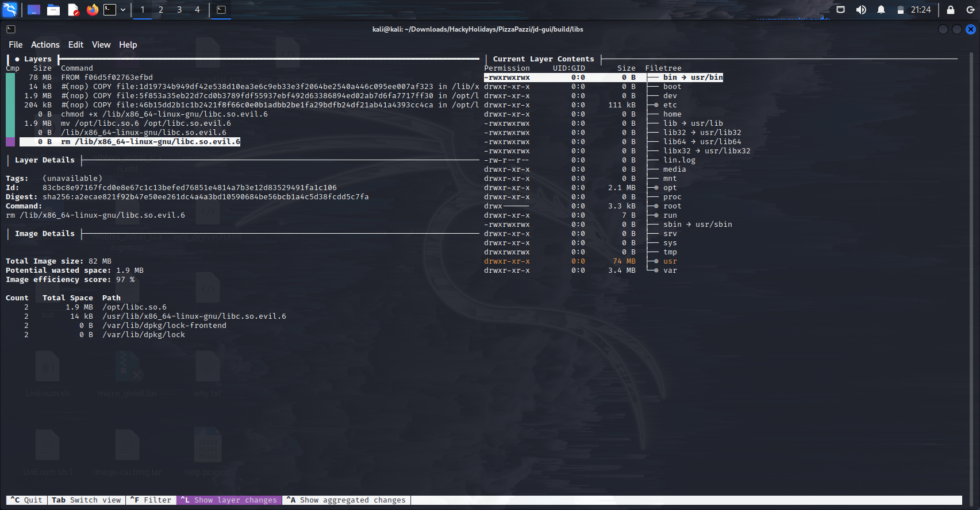This screenshot has width=980, height=510.
Task: Expand the run directory node
Action: [x=656, y=215]
